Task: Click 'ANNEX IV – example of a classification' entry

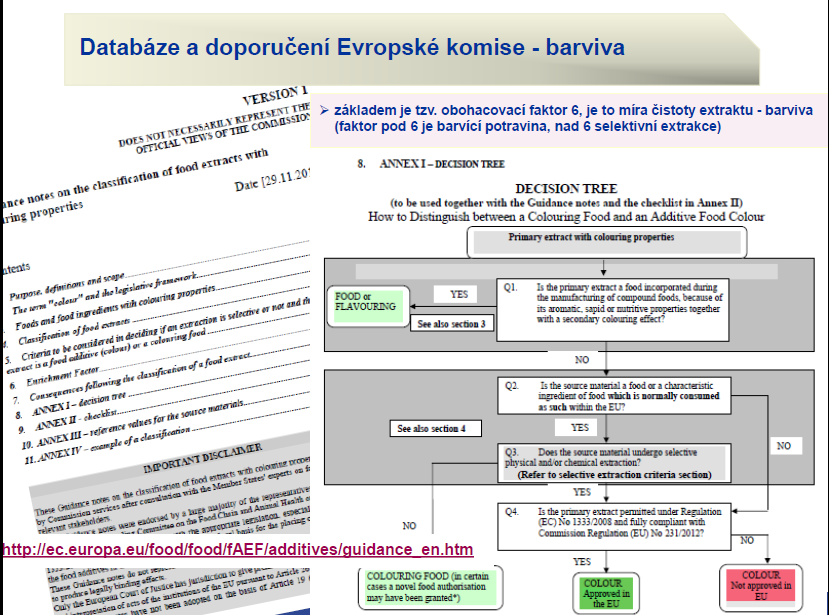Action: click(x=113, y=444)
